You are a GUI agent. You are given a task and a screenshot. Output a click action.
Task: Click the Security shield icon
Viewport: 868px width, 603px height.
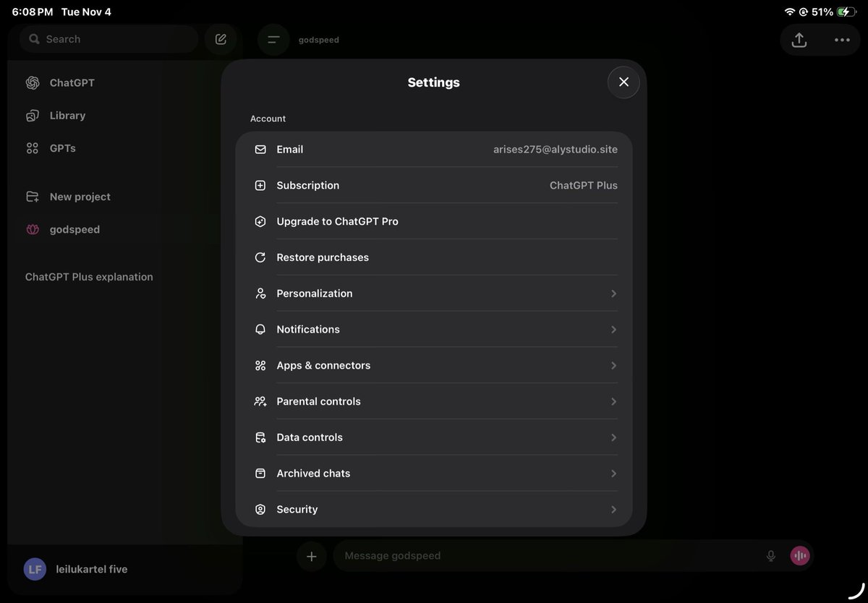(x=260, y=510)
